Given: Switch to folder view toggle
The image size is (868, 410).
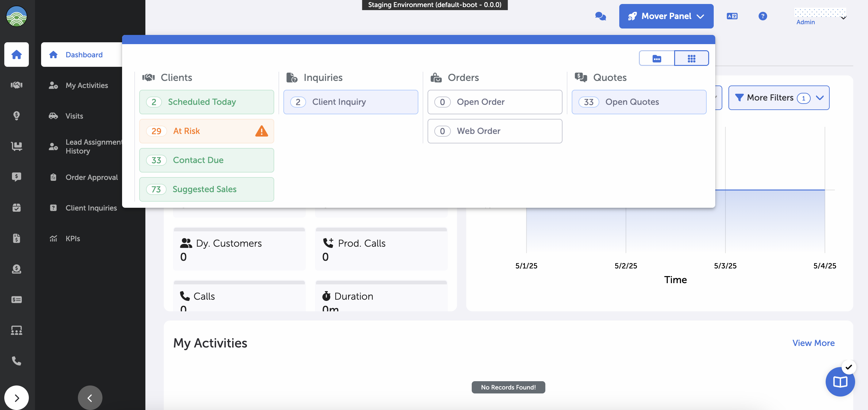Looking at the screenshot, I should [657, 59].
